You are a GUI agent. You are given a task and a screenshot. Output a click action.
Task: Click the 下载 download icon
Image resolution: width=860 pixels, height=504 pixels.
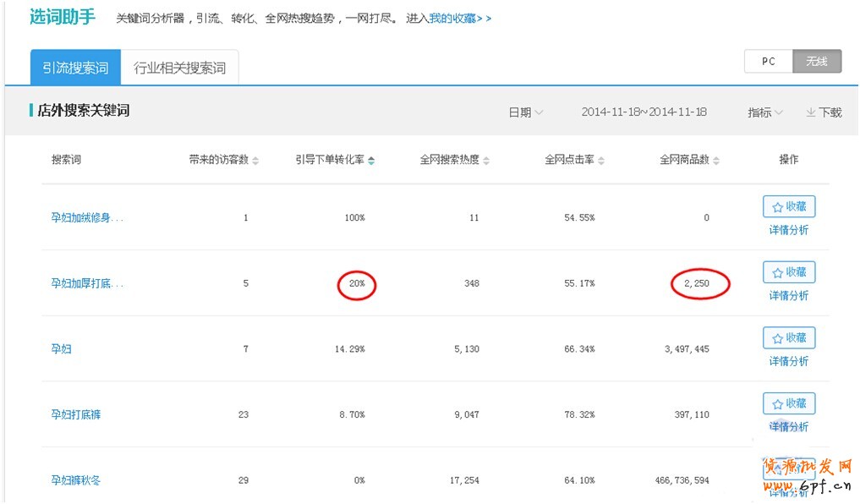(810, 112)
